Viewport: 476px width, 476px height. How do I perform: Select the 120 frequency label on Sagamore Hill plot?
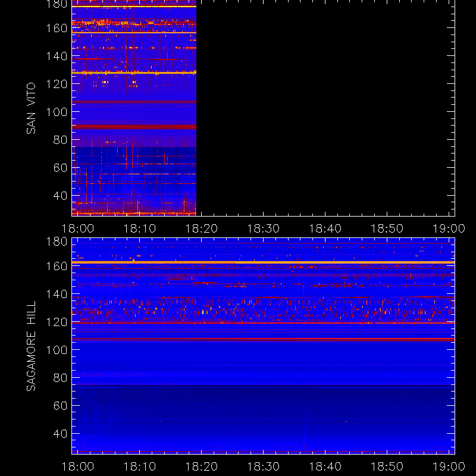pyautogui.click(x=57, y=322)
